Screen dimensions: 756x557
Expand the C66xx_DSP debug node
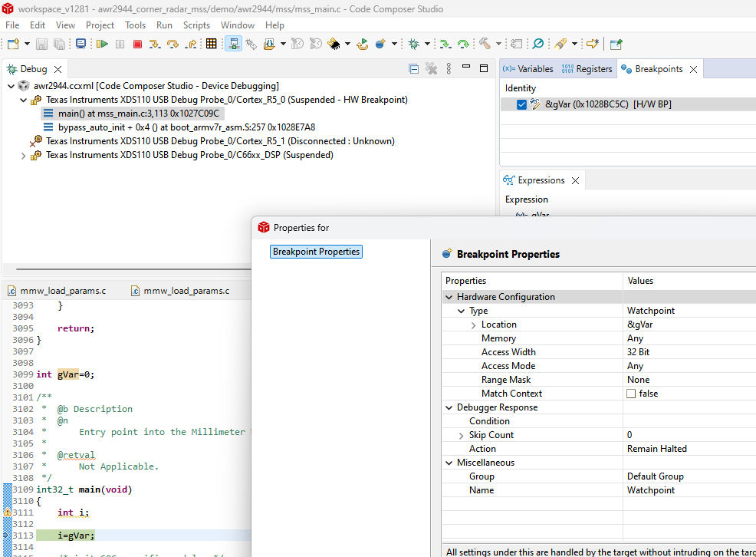pos(23,155)
